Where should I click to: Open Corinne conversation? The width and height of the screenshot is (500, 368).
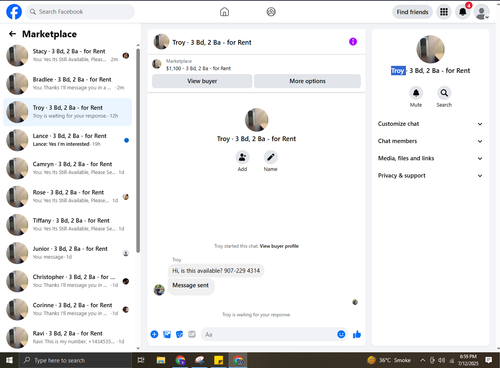pos(68,309)
